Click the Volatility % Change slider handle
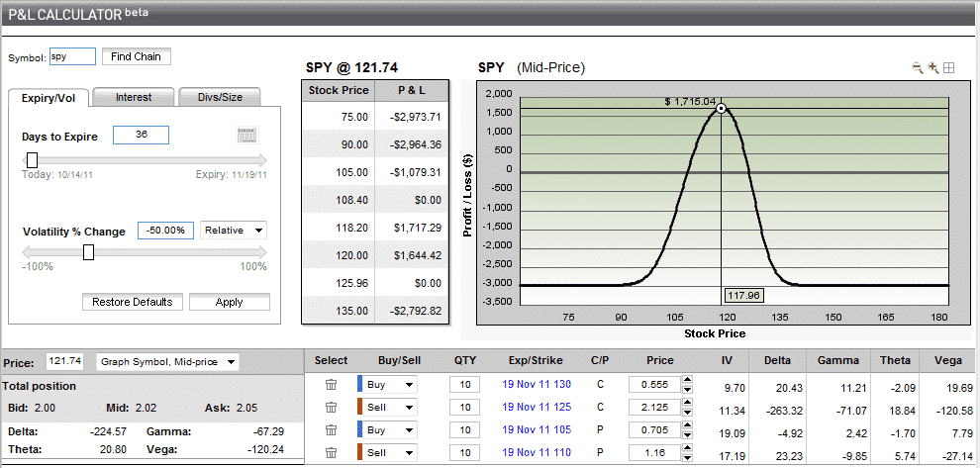Viewport: 980px width, 468px height. (89, 252)
